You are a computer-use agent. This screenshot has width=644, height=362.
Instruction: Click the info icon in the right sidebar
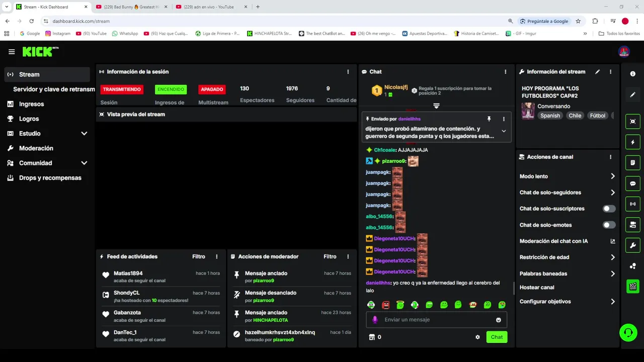click(x=633, y=74)
